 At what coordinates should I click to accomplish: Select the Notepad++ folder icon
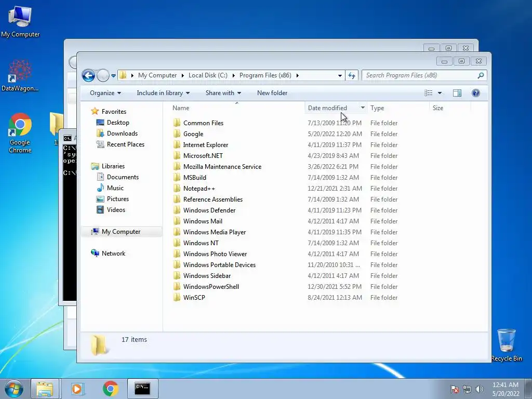click(x=177, y=188)
